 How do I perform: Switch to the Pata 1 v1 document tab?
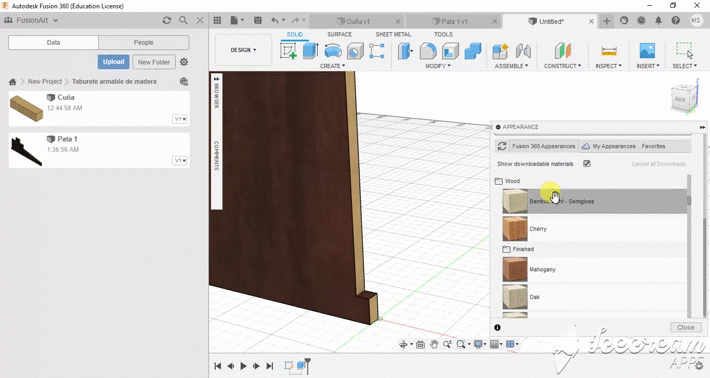(x=453, y=21)
